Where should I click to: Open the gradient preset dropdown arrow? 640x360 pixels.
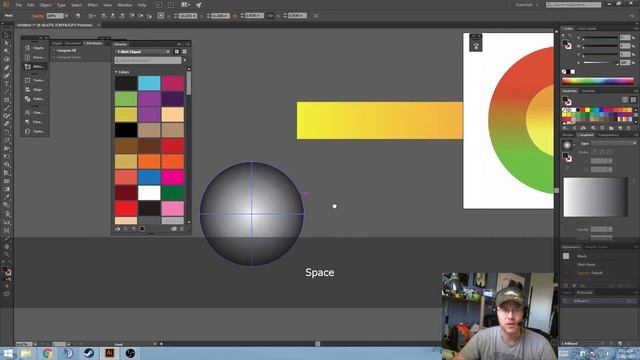click(574, 145)
